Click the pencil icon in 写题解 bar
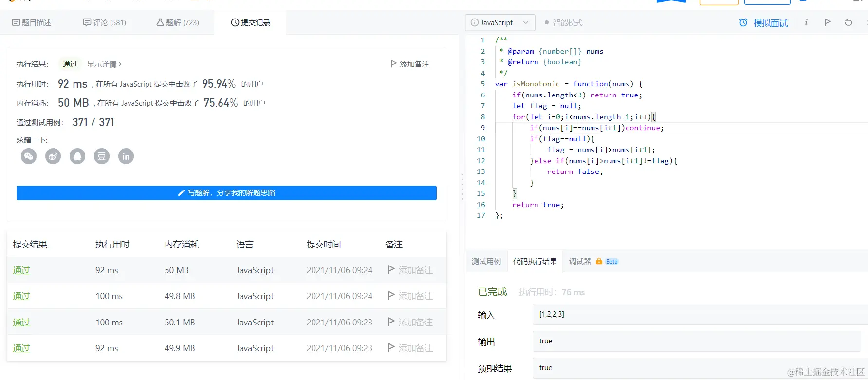This screenshot has height=380, width=868. click(181, 193)
